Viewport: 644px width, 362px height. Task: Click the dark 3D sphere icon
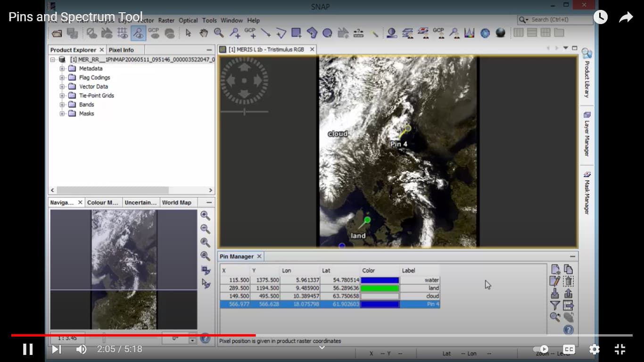(501, 33)
